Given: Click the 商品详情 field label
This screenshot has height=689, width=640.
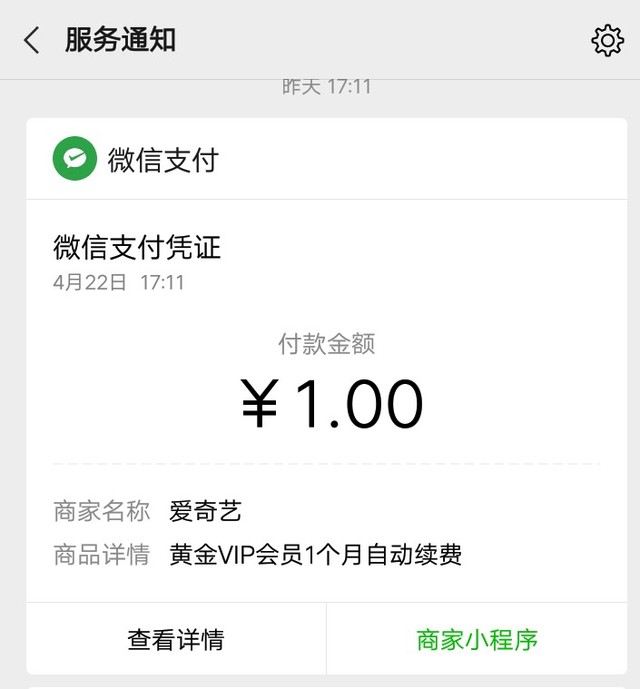Looking at the screenshot, I should click(x=101, y=555).
